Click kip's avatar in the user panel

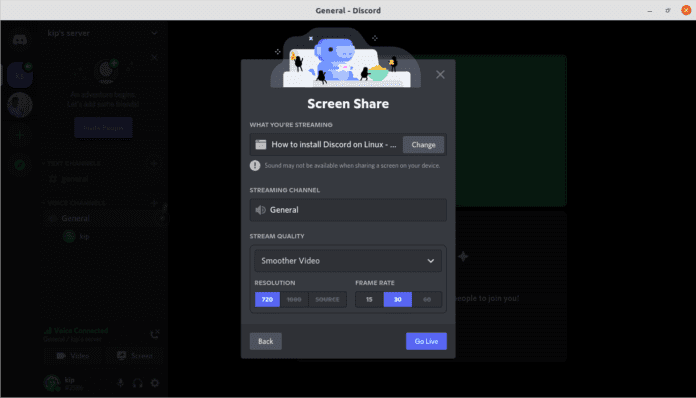pyautogui.click(x=51, y=383)
